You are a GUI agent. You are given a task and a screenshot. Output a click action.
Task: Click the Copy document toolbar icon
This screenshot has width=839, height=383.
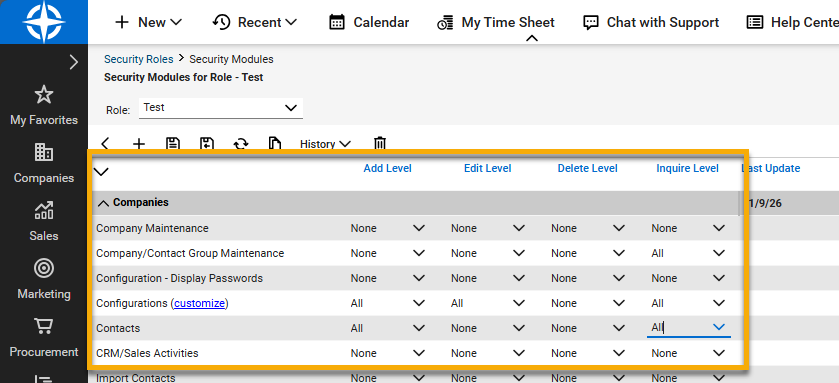[x=274, y=143]
